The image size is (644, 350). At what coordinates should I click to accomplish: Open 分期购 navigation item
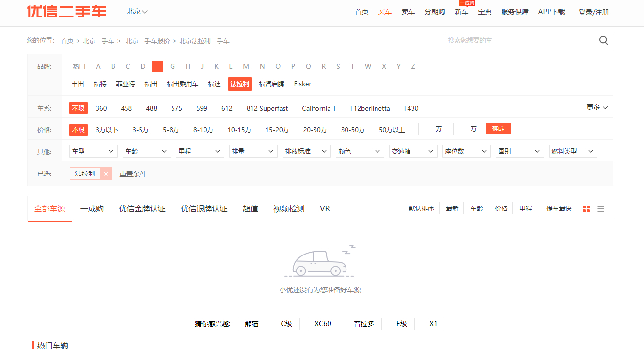click(435, 12)
